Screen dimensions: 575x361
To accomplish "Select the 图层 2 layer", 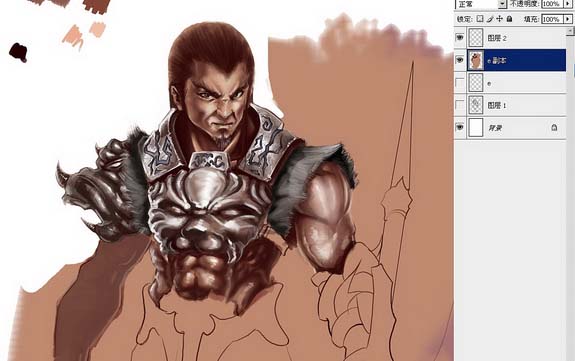I will [x=517, y=38].
